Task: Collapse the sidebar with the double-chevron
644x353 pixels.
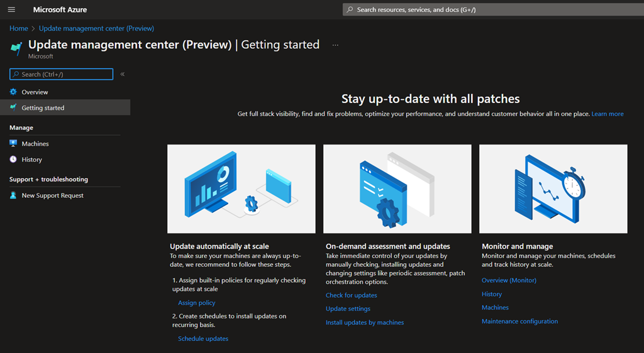Action: coord(123,74)
